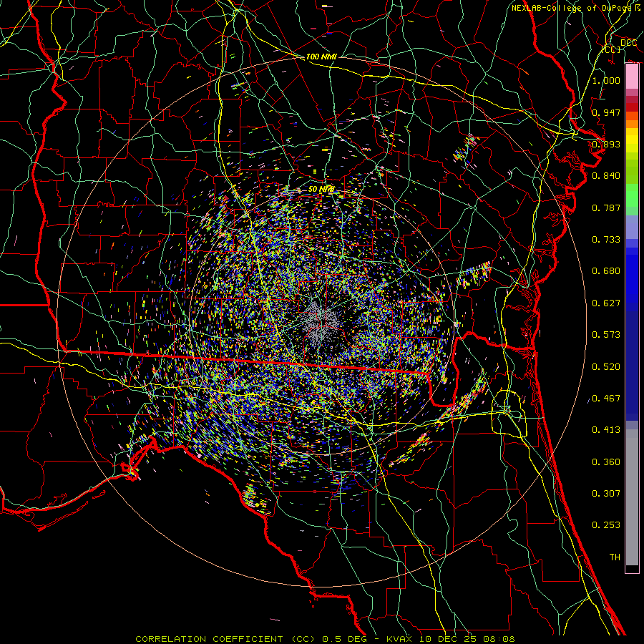Click the 0.680 scale value

coord(606,271)
